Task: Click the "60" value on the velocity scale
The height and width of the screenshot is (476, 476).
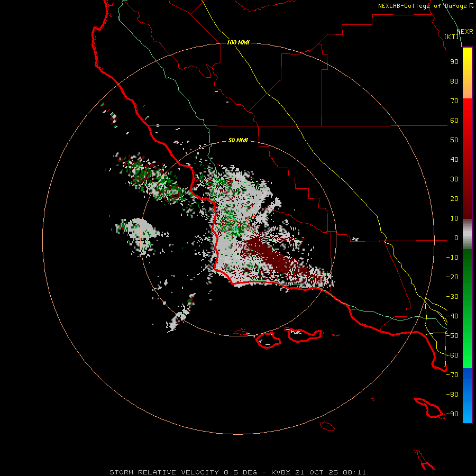Action: pyautogui.click(x=454, y=121)
